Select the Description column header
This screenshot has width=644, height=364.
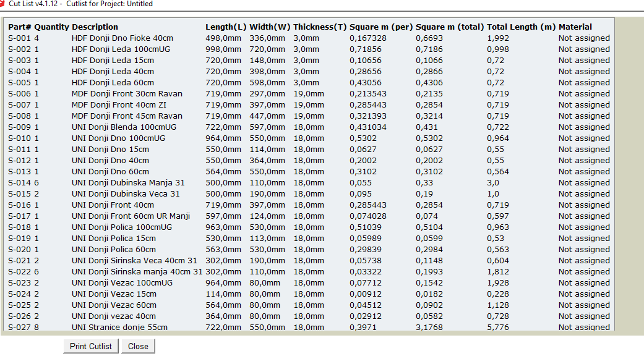(95, 27)
